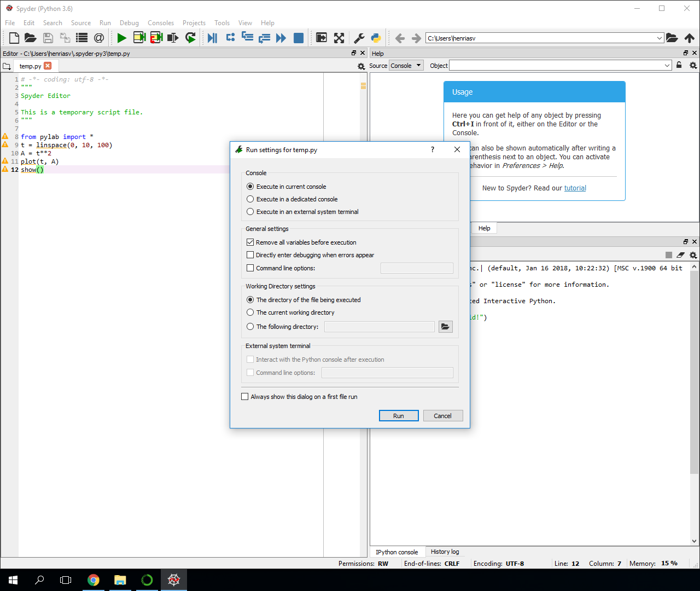Screen dimensions: 700x591
Task: Open the IPython console options gear
Action: tap(693, 255)
